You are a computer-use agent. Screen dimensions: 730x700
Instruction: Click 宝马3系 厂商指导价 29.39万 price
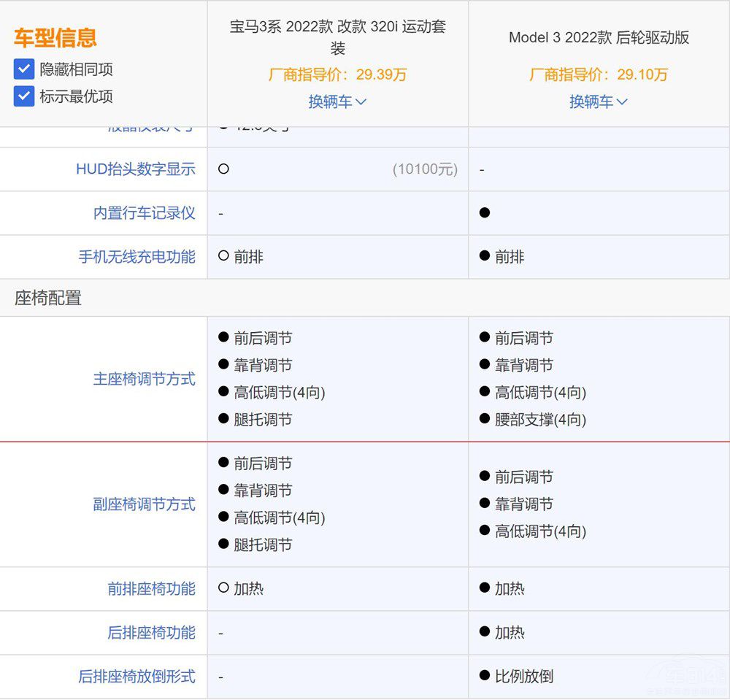click(337, 74)
